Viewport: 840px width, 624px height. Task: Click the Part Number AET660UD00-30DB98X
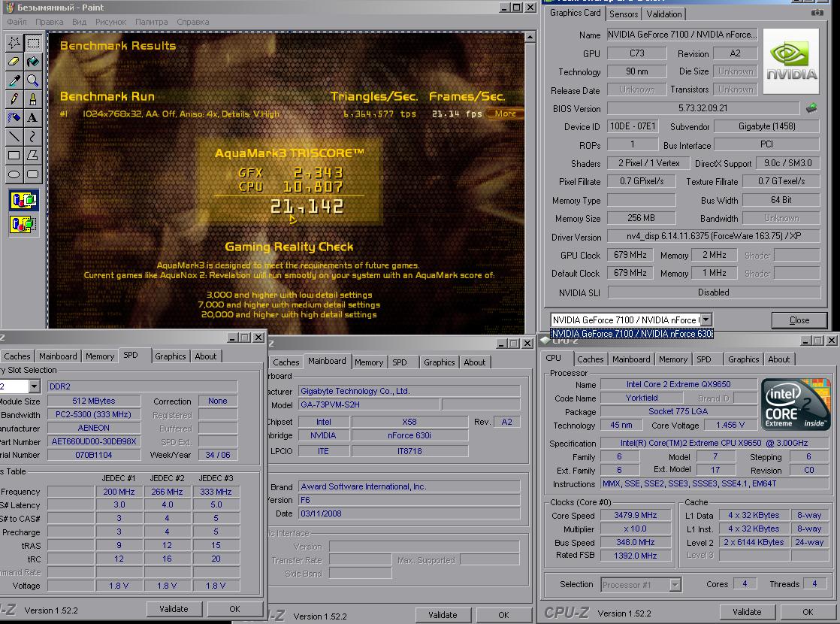pyautogui.click(x=94, y=441)
